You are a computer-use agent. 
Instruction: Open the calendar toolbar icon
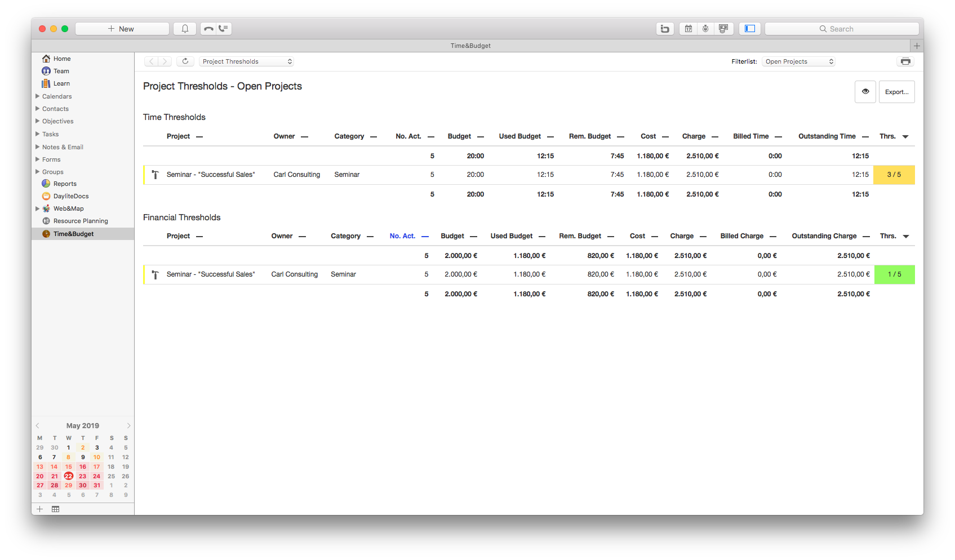[689, 29]
